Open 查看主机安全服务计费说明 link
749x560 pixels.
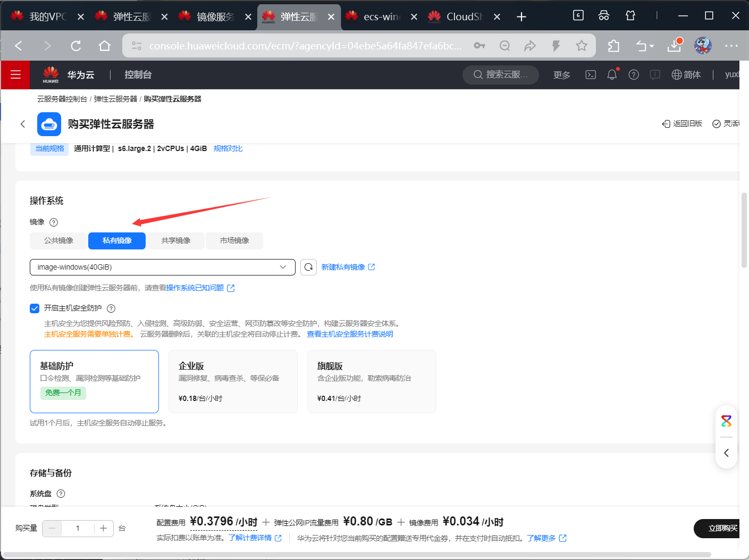(x=350, y=334)
